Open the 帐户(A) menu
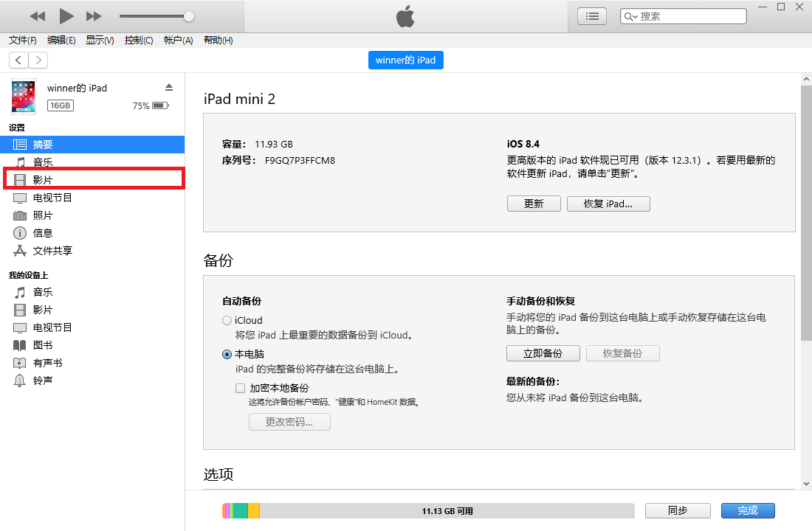This screenshot has width=812, height=531. click(178, 41)
